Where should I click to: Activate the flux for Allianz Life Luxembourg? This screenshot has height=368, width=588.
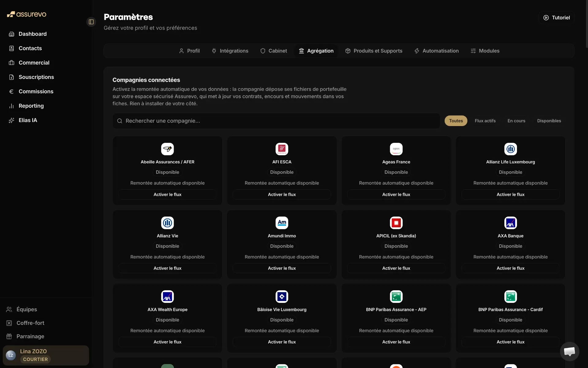[511, 195]
